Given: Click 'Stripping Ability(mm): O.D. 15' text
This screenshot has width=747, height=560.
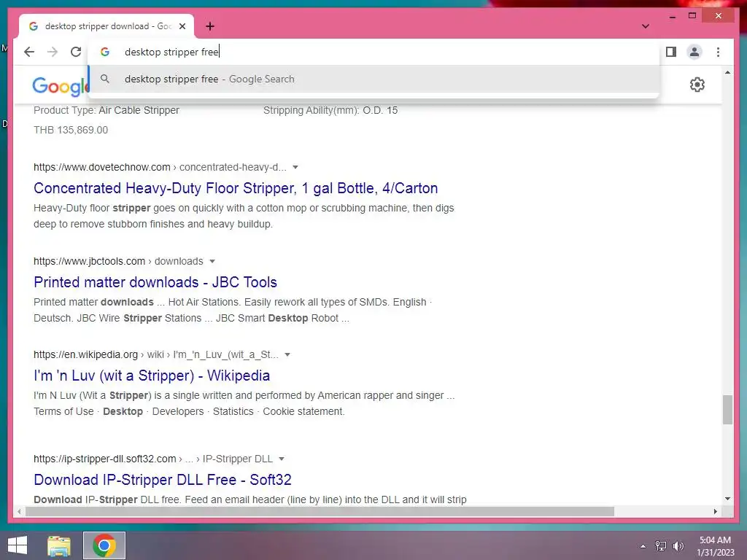Looking at the screenshot, I should pos(330,111).
